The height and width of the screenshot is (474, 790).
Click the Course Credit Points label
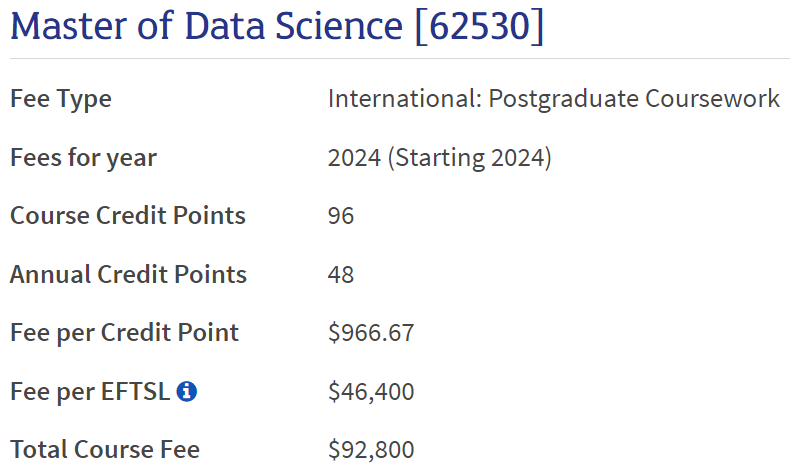pos(128,216)
